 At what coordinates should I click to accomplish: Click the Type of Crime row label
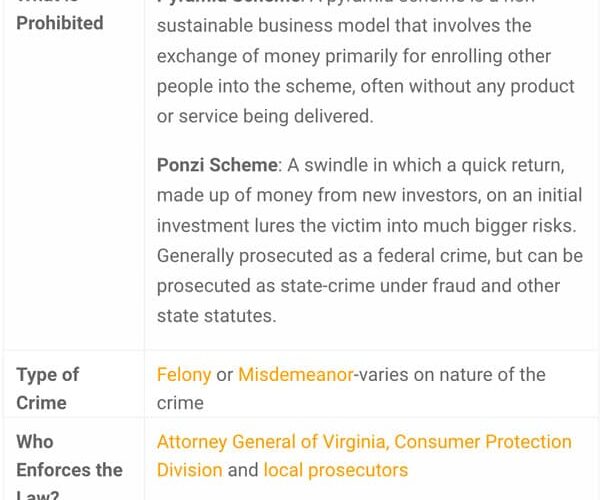(48, 389)
